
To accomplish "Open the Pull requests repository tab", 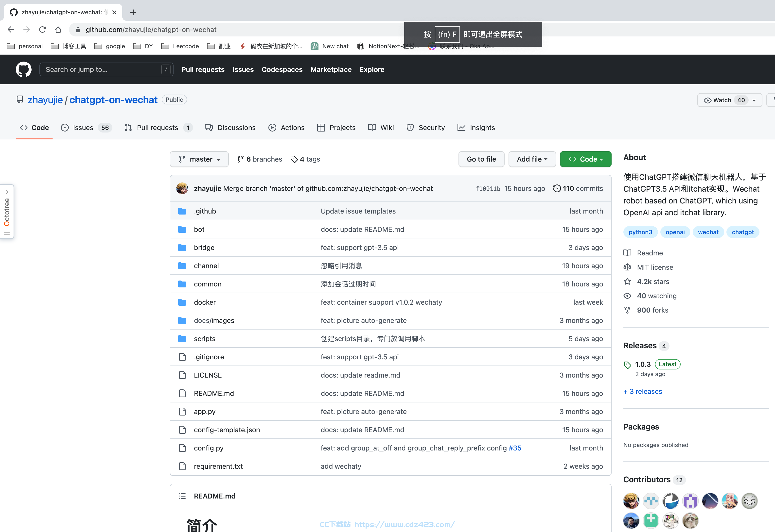I will [159, 128].
